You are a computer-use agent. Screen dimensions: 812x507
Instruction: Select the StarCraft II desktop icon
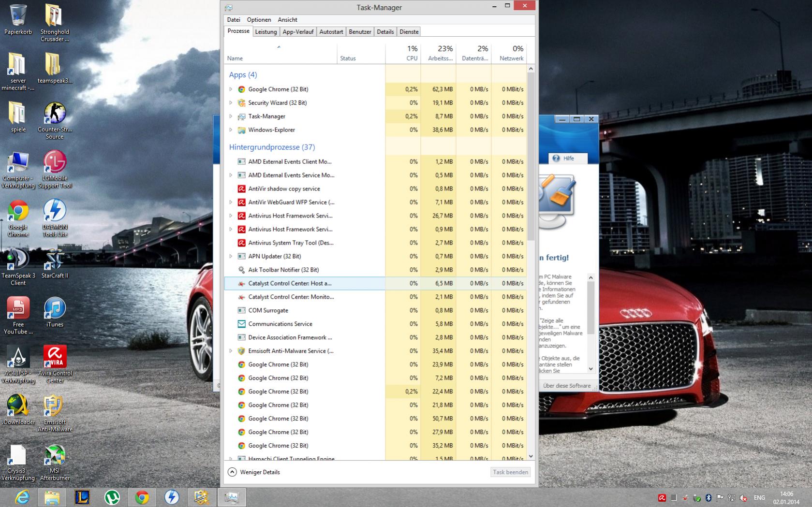[54, 263]
